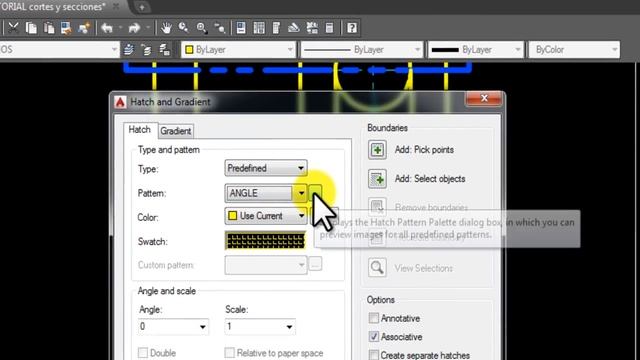Open the hatch Type dropdown showing Predefined
640x360 pixels.
(266, 168)
